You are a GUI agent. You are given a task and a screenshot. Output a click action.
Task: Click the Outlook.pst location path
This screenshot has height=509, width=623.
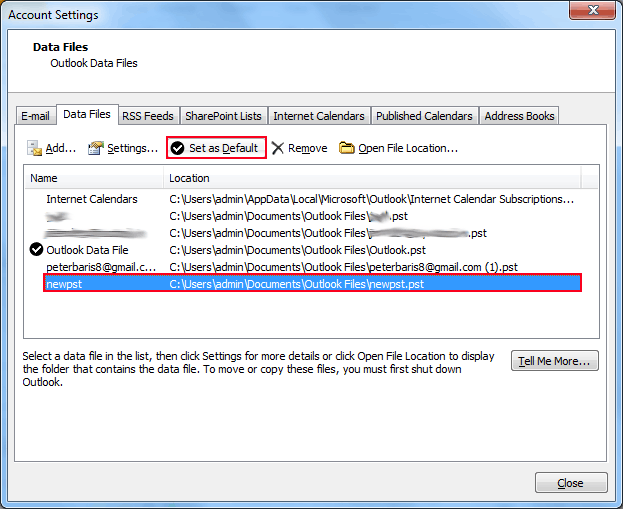click(x=297, y=250)
